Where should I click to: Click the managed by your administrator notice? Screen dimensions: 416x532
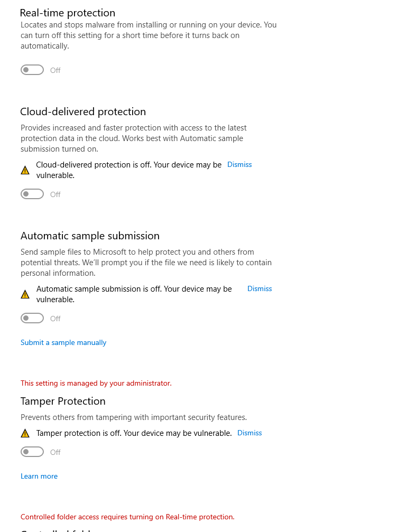pos(96,383)
